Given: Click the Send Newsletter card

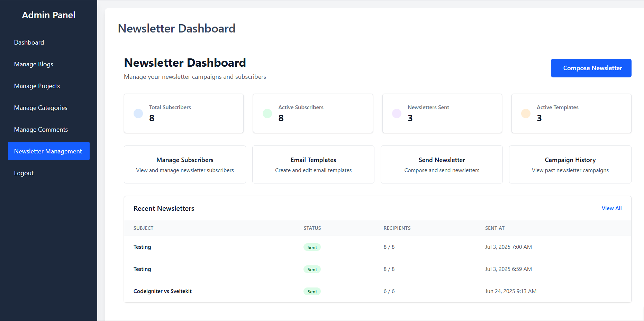Looking at the screenshot, I should pos(442,164).
